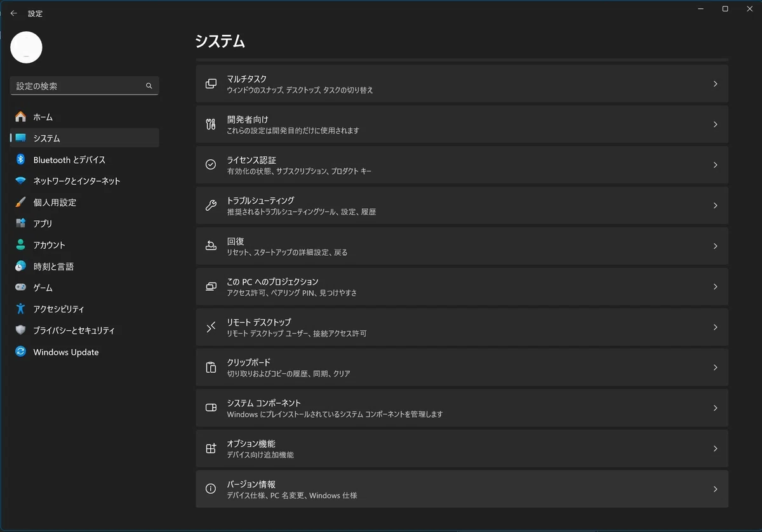This screenshot has width=762, height=532.
Task: Click the システム page heading
Action: click(x=220, y=41)
